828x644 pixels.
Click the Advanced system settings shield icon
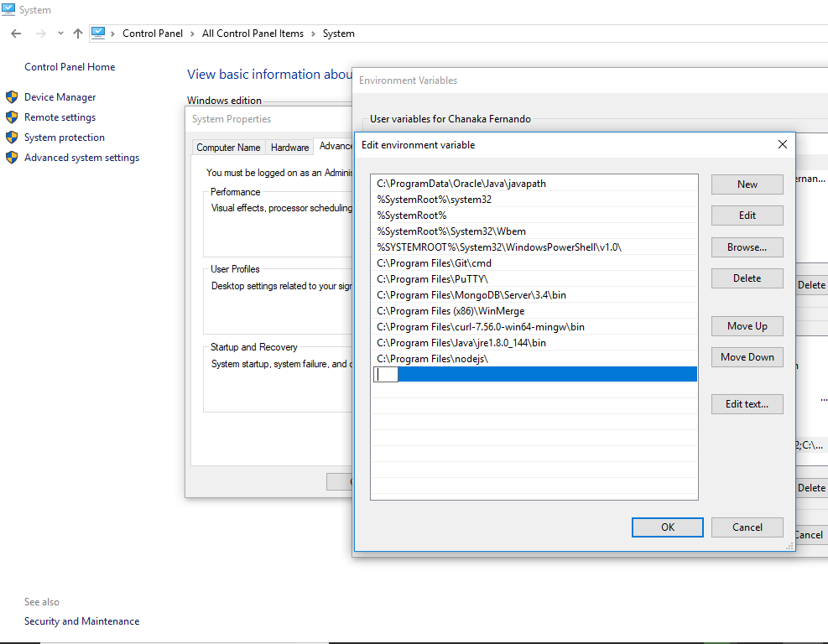(12, 157)
